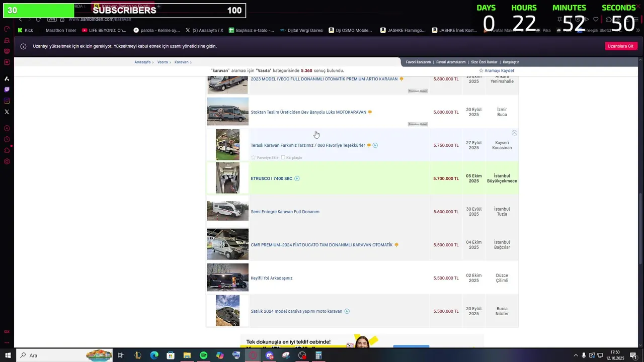
Task: Open Dji OSMO Mobile bookmark
Action: (350, 30)
